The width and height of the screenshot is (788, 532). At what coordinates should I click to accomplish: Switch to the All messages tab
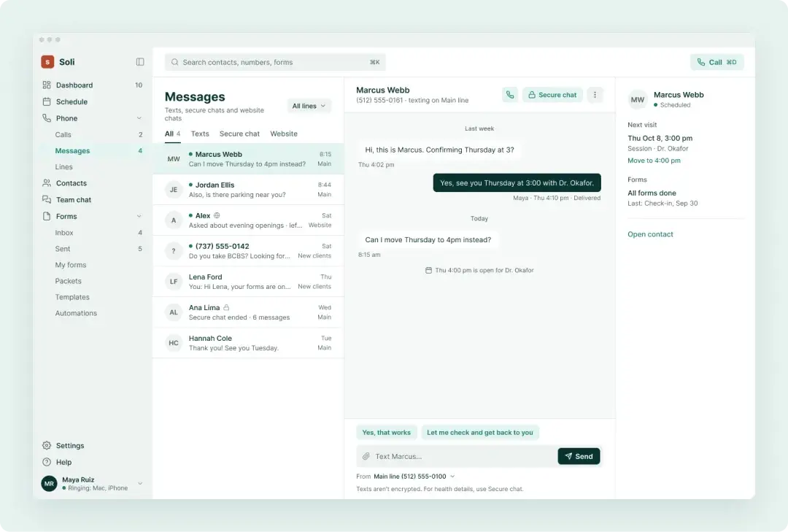pos(172,134)
